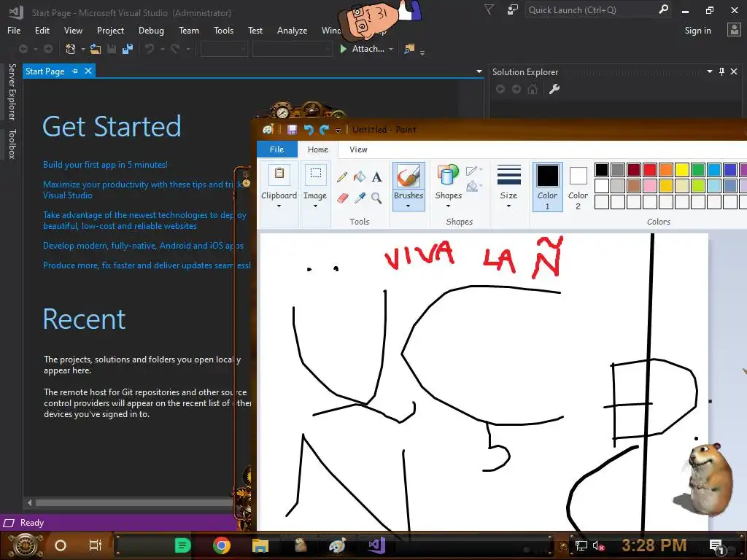
Task: Click the Solution Explorer Home icon
Action: tap(533, 89)
